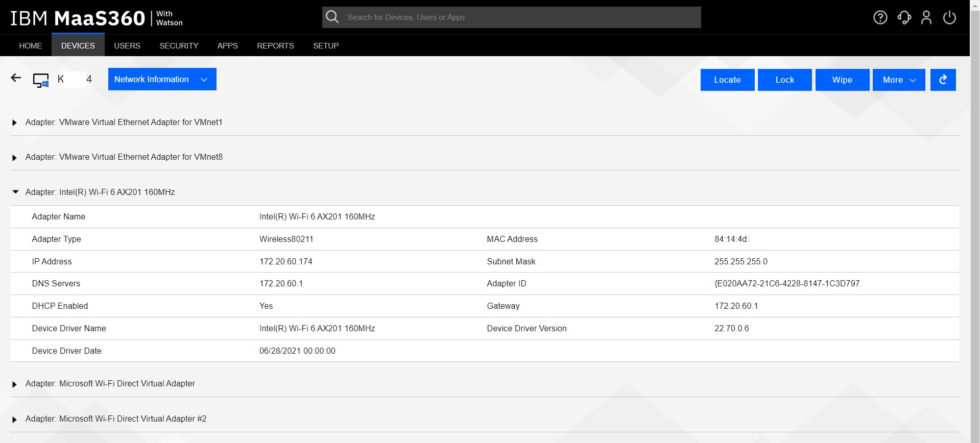The image size is (980, 443).
Task: Click the driver version 22.70.0.6
Action: coord(732,328)
